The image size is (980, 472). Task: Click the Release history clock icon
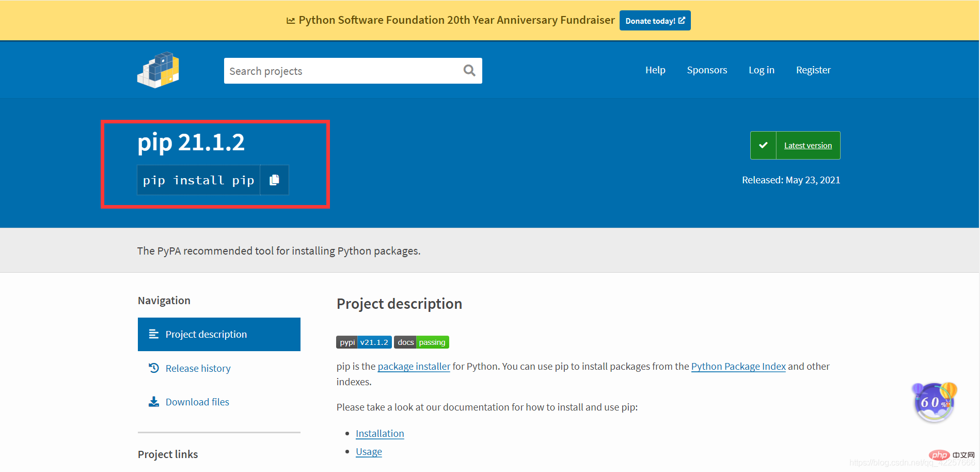tap(154, 368)
